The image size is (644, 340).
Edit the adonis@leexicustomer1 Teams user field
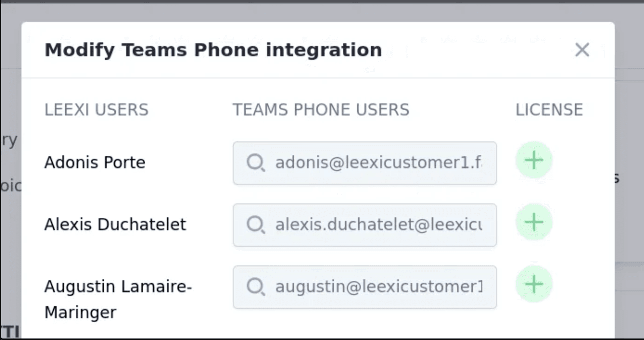pos(378,163)
